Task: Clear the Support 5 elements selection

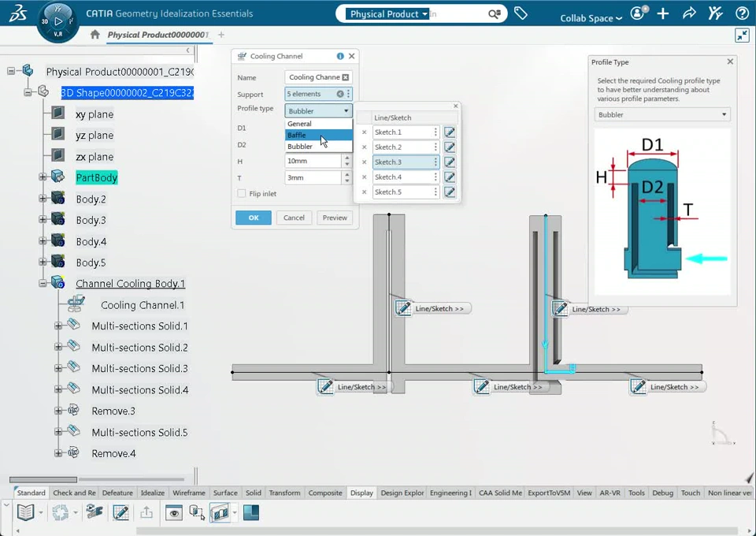Action: pyautogui.click(x=340, y=94)
